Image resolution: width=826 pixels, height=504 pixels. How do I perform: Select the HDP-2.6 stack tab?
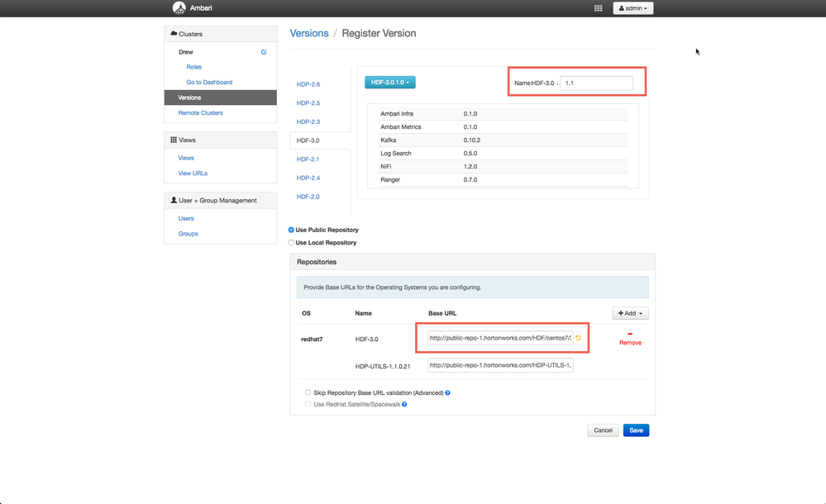point(308,84)
